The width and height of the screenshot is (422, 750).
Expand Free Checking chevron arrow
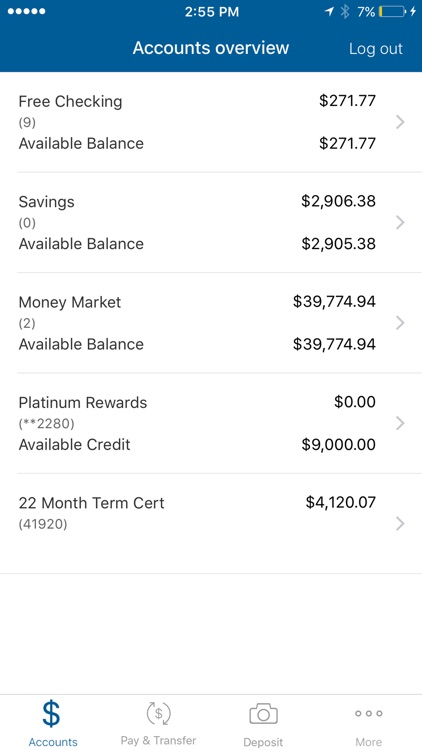tap(400, 122)
